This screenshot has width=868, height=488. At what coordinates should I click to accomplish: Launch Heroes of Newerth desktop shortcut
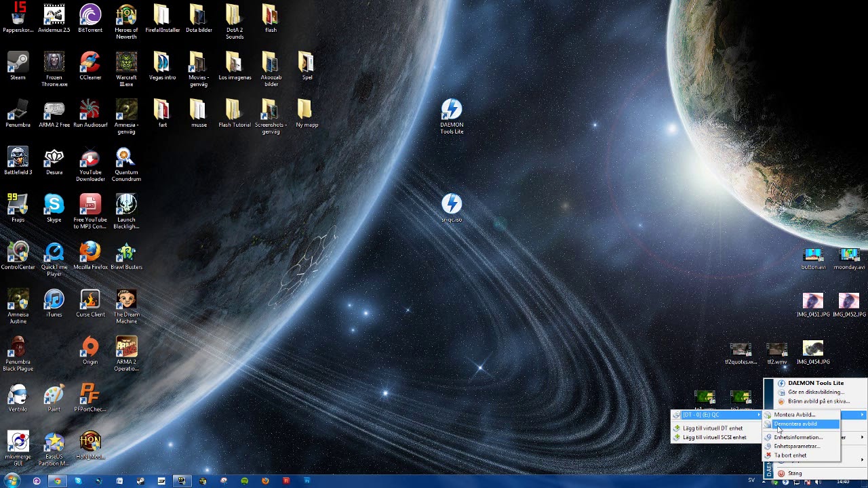126,22
